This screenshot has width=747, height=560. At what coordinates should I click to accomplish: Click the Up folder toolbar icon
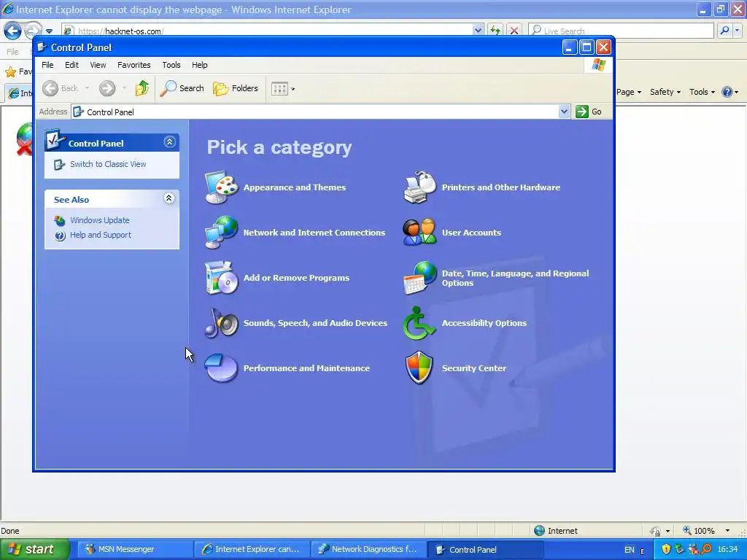pos(142,88)
